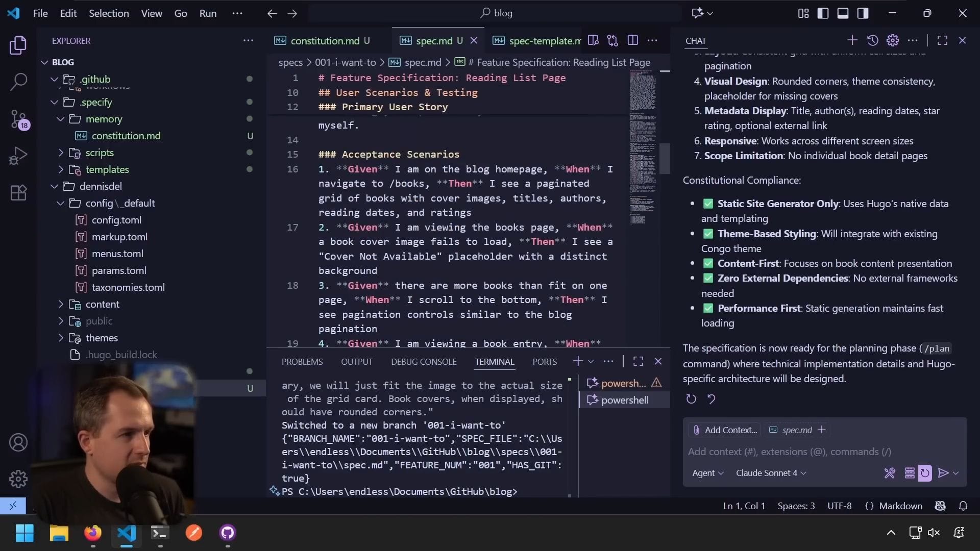Open Source Control view with 18 badge

coord(18,119)
